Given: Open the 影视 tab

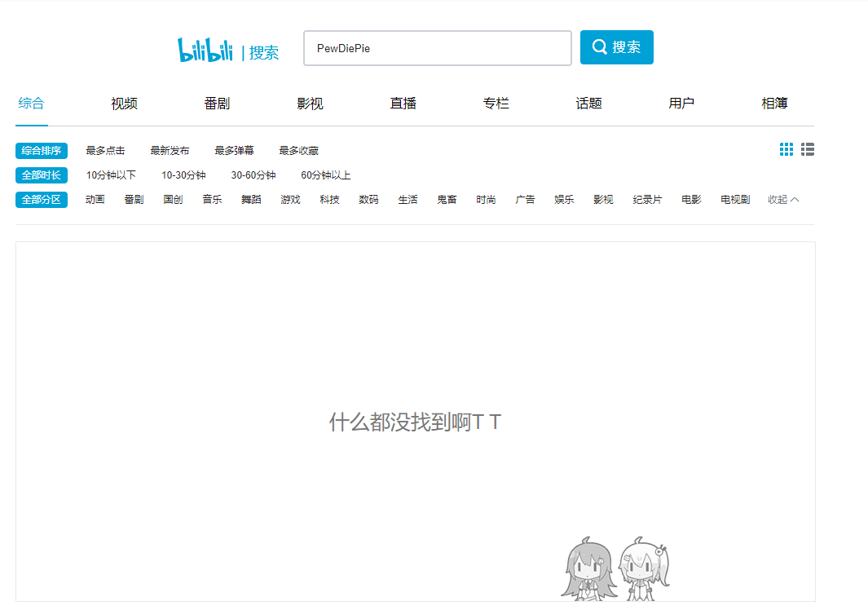Looking at the screenshot, I should (310, 103).
